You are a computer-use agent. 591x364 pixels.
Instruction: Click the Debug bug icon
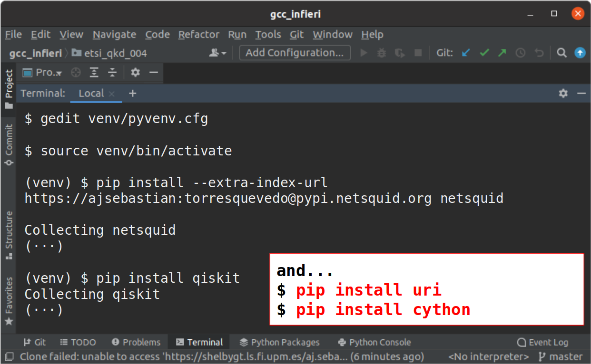pyautogui.click(x=382, y=53)
